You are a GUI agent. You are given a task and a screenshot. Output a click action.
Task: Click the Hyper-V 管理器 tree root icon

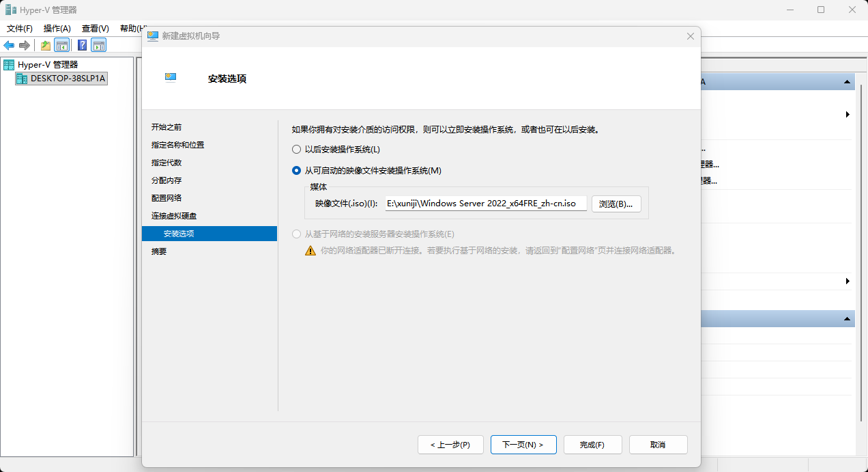pos(9,64)
